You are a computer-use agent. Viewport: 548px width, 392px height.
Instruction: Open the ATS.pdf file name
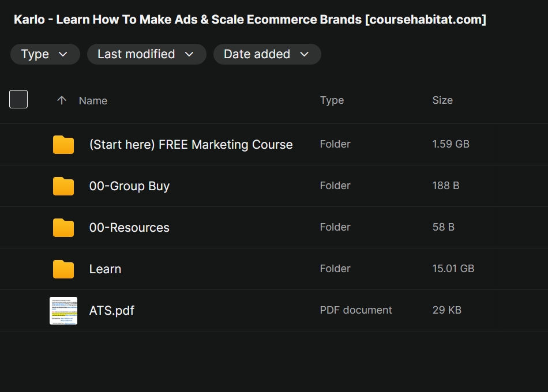(112, 311)
